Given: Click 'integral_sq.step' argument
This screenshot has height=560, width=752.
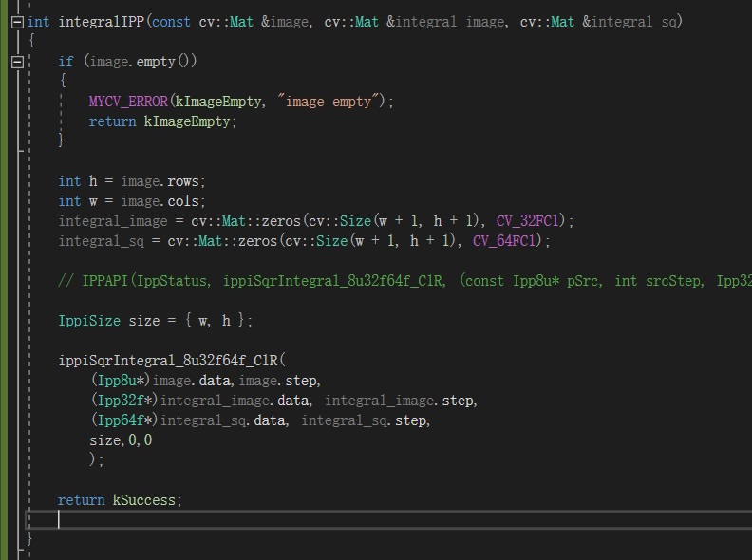Looking at the screenshot, I should pyautogui.click(x=364, y=421).
